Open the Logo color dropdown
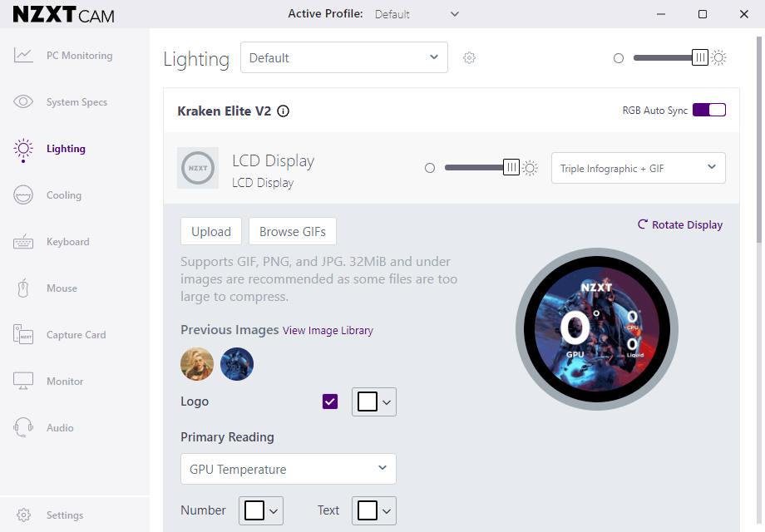This screenshot has height=532, width=765. point(373,401)
